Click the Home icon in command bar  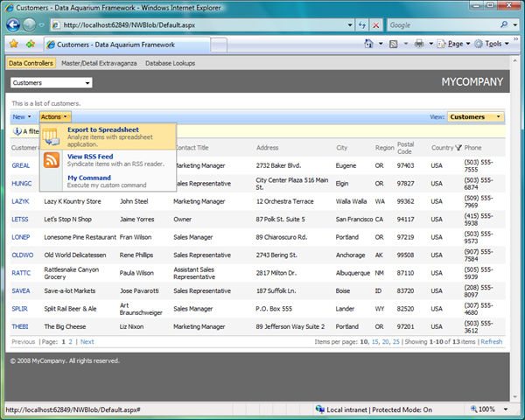pyautogui.click(x=368, y=44)
